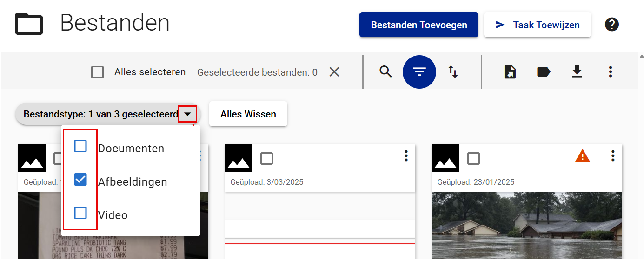Click the tag label icon
Screen dimensions: 644x259
[544, 72]
